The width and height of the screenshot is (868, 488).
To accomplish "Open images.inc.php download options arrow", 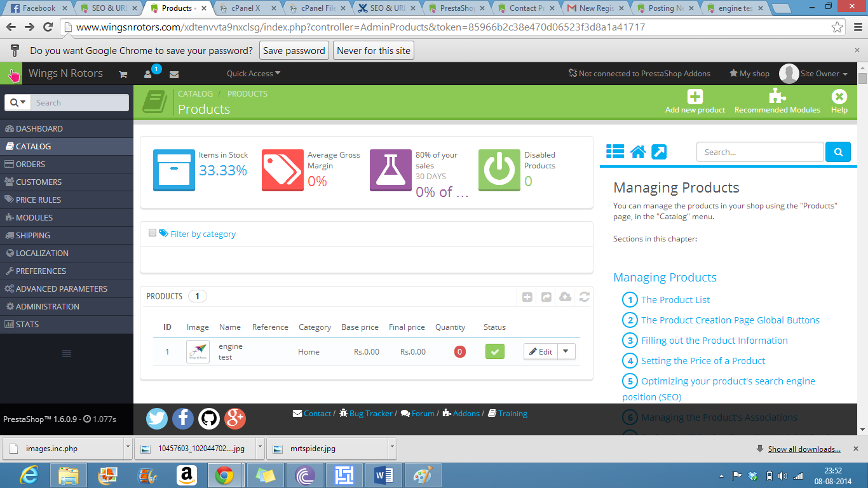I will coord(128,447).
